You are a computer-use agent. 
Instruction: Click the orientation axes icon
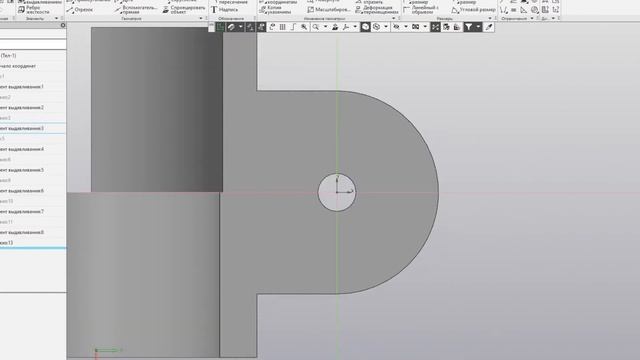pos(346,27)
